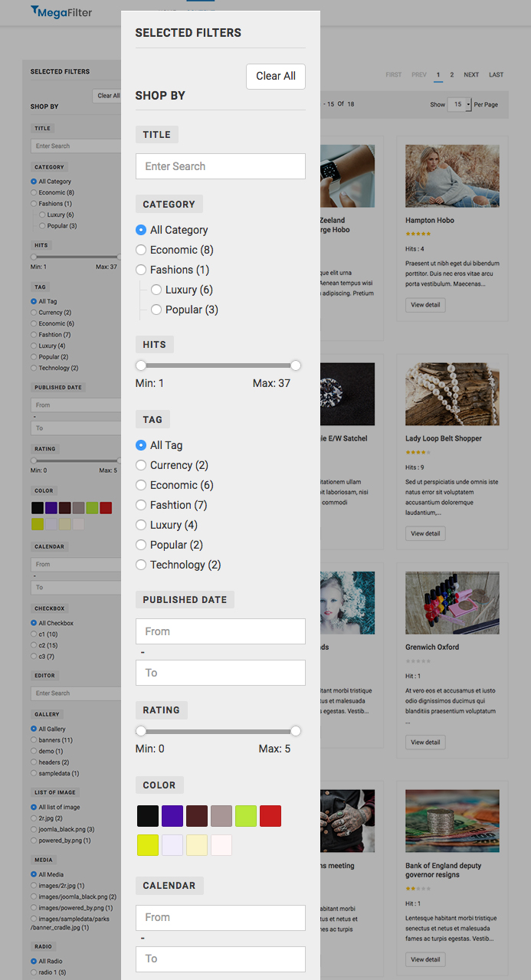
Task: Click View detail for Hampton Hobo
Action: (425, 305)
